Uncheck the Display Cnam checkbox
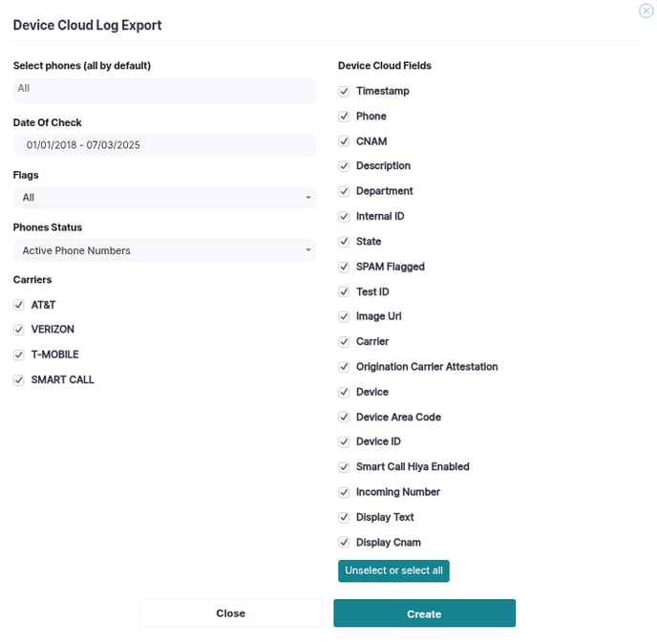Screen dimensions: 657x644 click(344, 542)
